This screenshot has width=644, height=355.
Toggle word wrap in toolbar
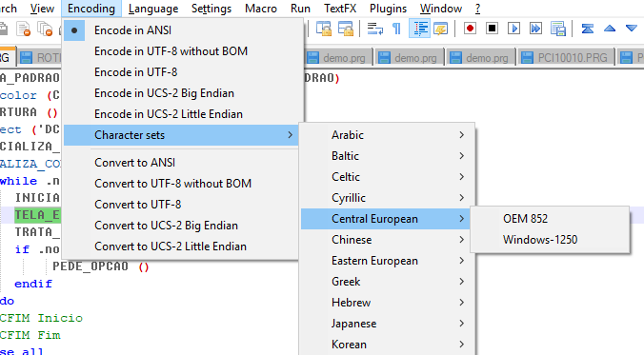(375, 29)
